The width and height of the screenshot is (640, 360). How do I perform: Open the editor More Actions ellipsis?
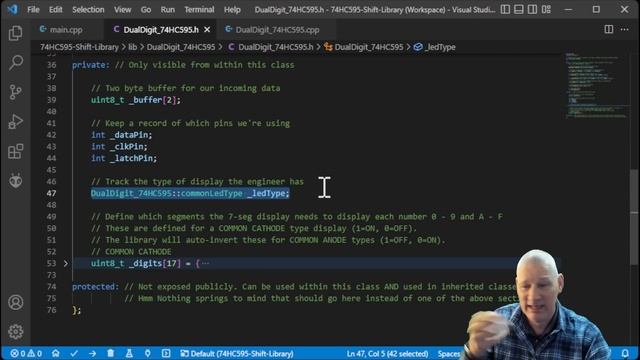(624, 29)
